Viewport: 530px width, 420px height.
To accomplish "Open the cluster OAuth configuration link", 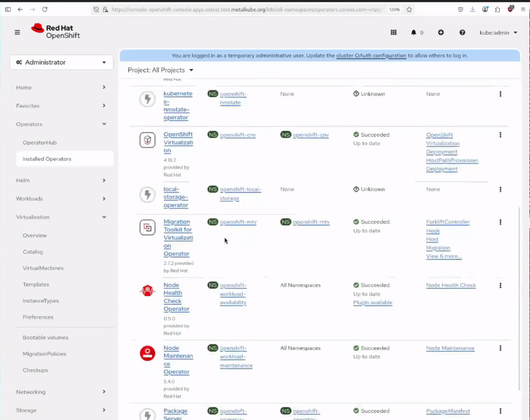I will point(371,56).
